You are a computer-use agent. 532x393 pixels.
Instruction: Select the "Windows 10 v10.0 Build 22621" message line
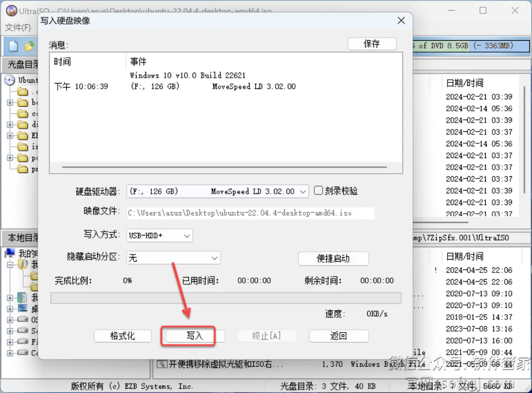click(188, 75)
